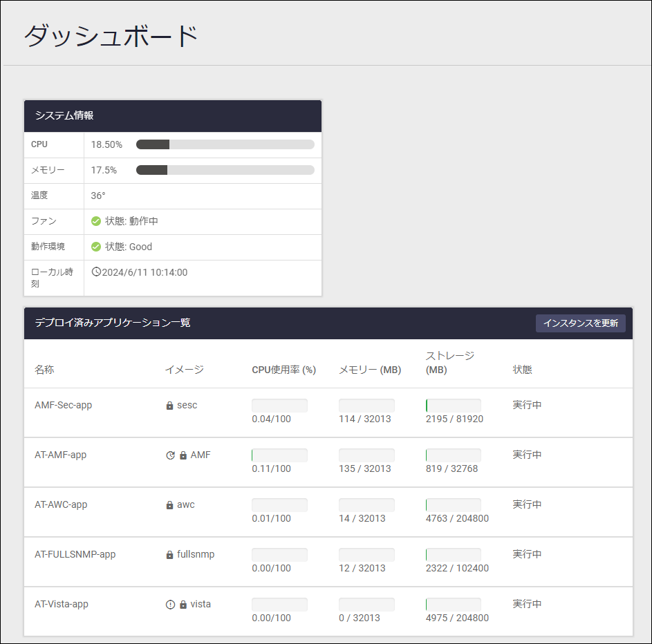Click the 4975 / 204800 storage value
This screenshot has height=644, width=652.
[458, 618]
